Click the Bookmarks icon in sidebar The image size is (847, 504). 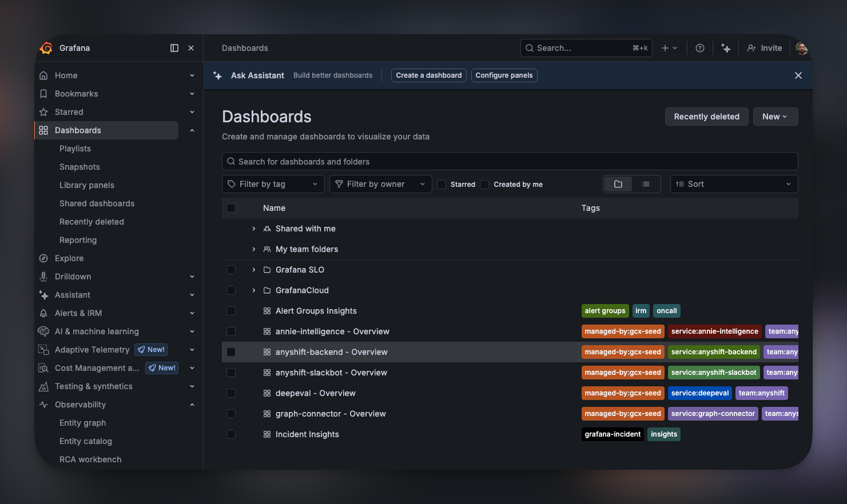[43, 94]
